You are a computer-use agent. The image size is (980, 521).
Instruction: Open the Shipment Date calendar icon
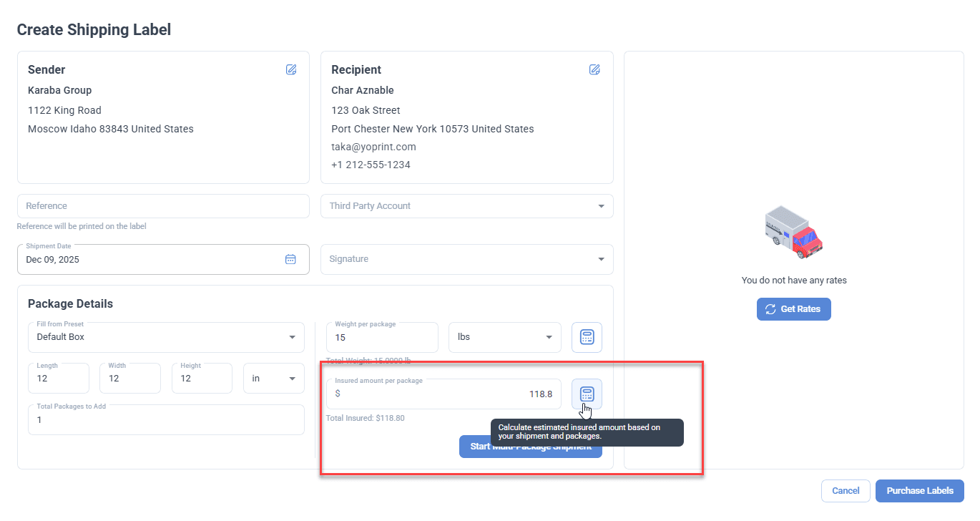[x=290, y=259]
